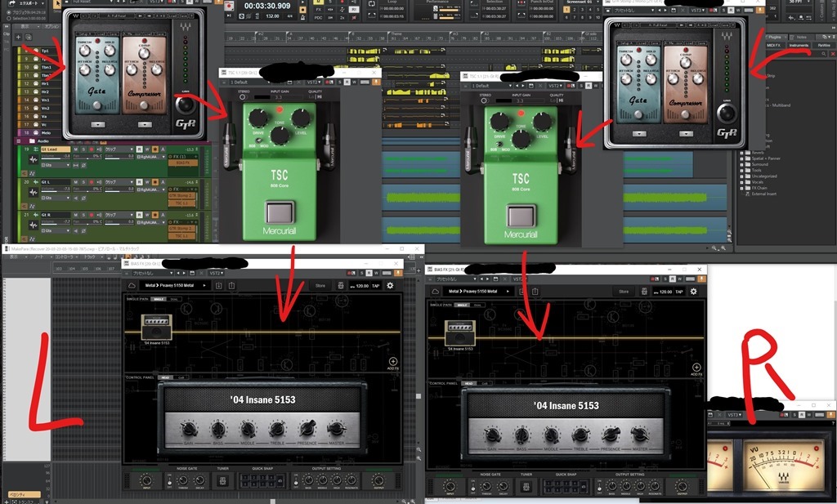
Task: Mute the Gt Lead track
Action: [75, 149]
